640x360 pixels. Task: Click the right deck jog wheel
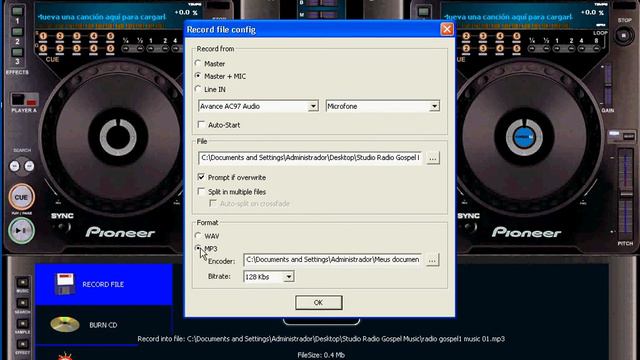pyautogui.click(x=524, y=137)
